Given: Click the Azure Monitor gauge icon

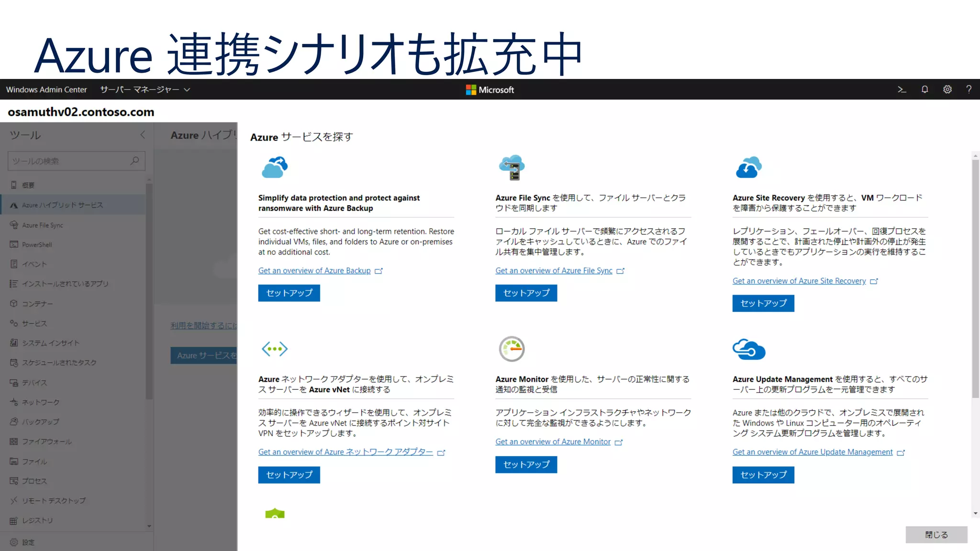Looking at the screenshot, I should [512, 349].
